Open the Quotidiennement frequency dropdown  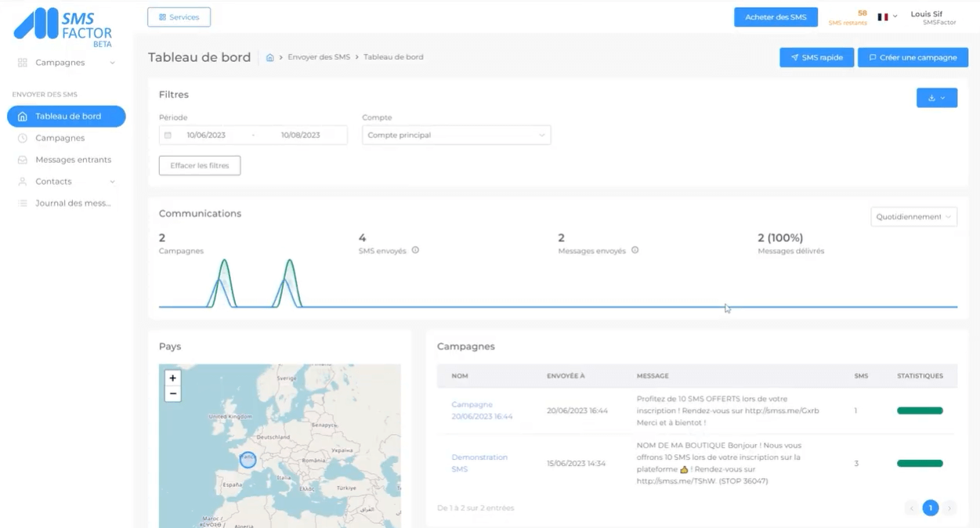(x=913, y=216)
